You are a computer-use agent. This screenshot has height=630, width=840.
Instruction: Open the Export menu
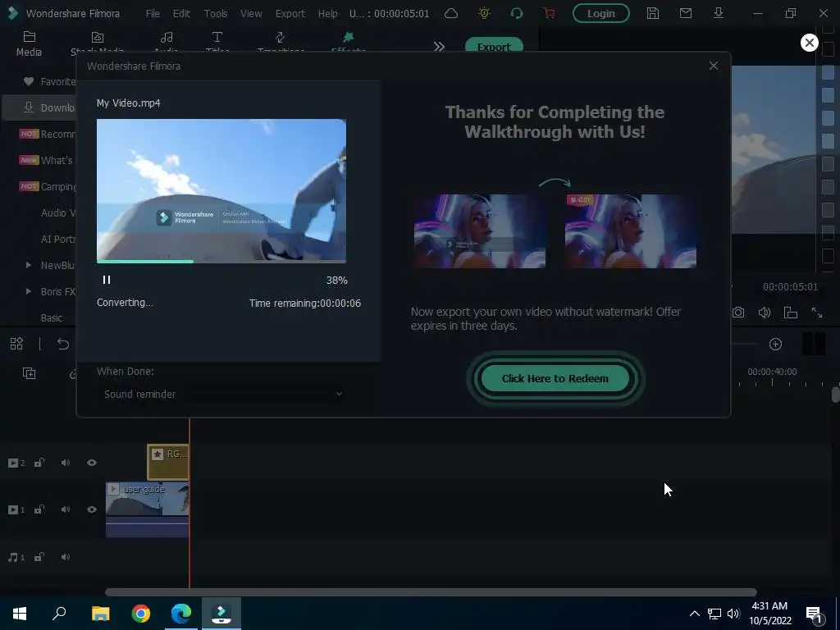290,13
